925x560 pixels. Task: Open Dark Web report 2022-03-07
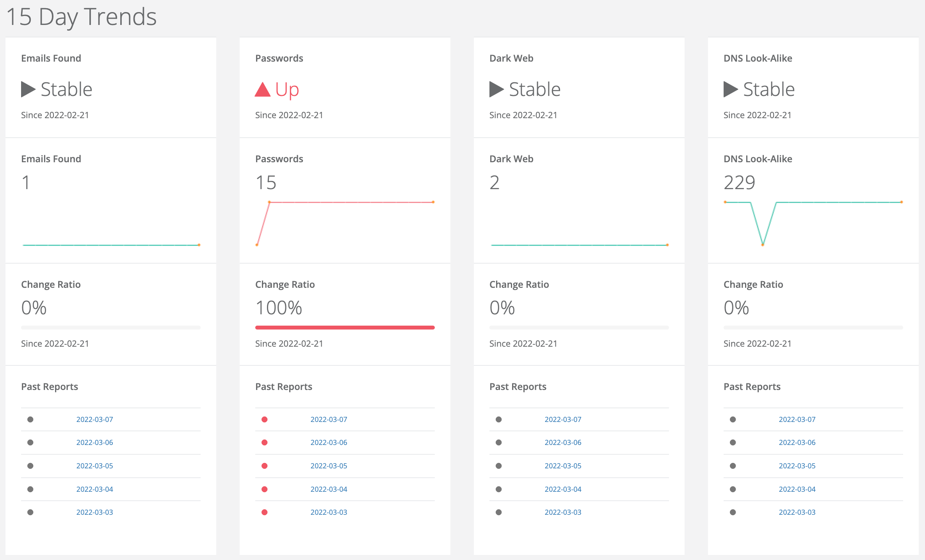click(x=563, y=419)
